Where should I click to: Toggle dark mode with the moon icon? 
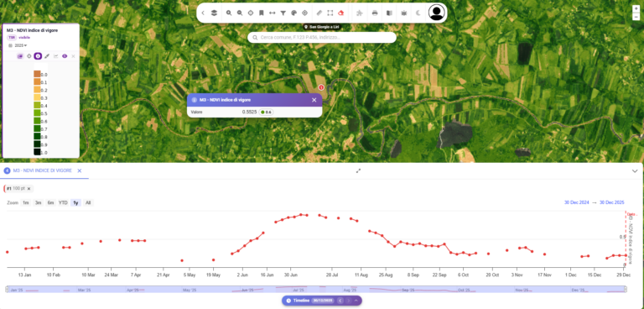(418, 13)
